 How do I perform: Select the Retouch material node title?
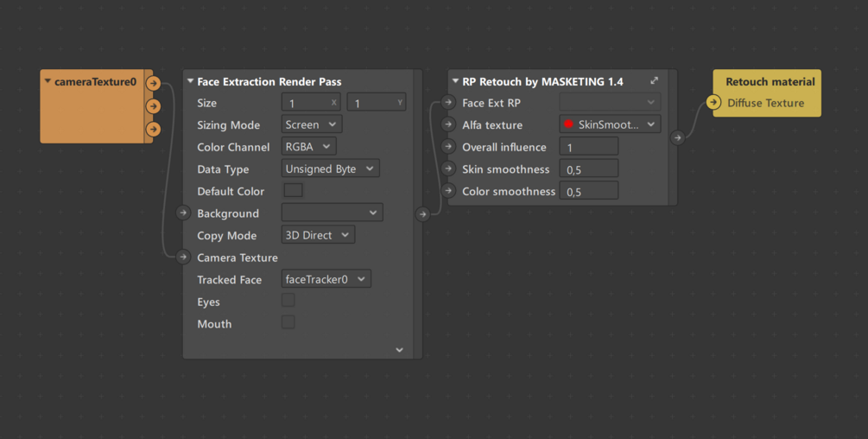tap(770, 82)
